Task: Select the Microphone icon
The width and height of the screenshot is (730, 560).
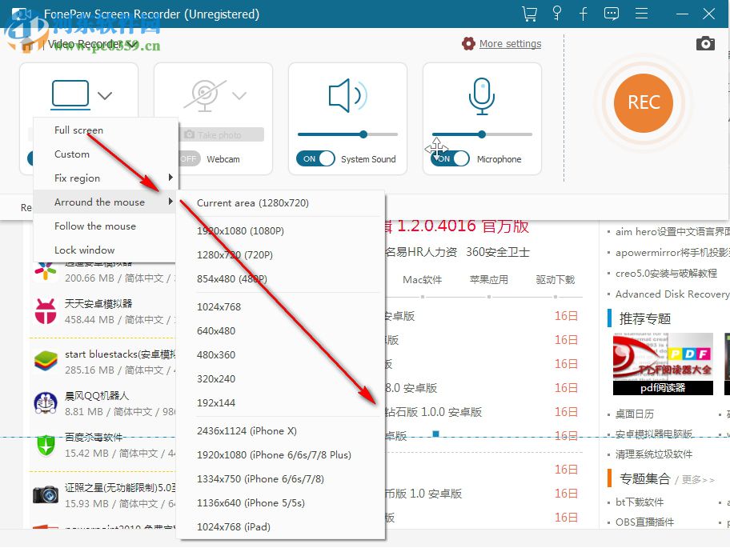Action: pos(481,94)
